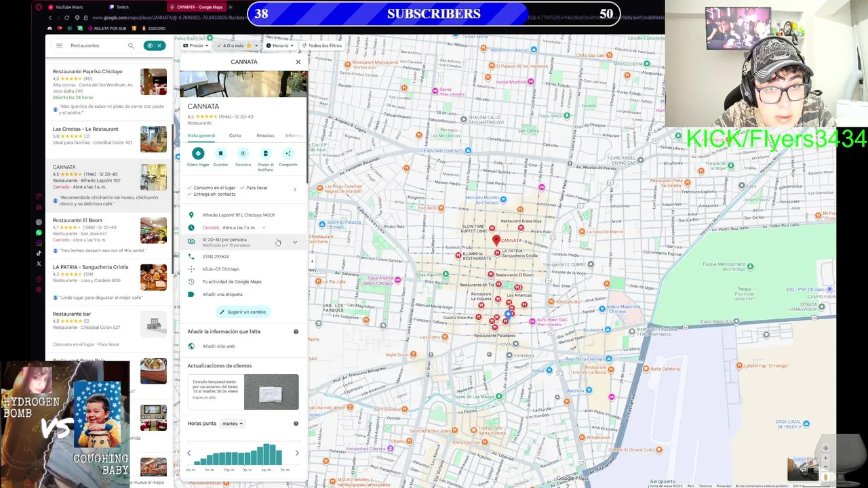Click plus code 65J6+C5 Chiclayo
Screen dimensions: 868x488
pos(220,269)
